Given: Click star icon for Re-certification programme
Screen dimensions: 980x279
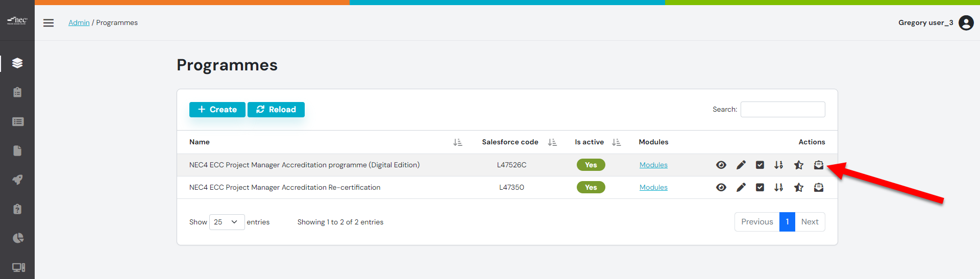Looking at the screenshot, I should coord(799,187).
